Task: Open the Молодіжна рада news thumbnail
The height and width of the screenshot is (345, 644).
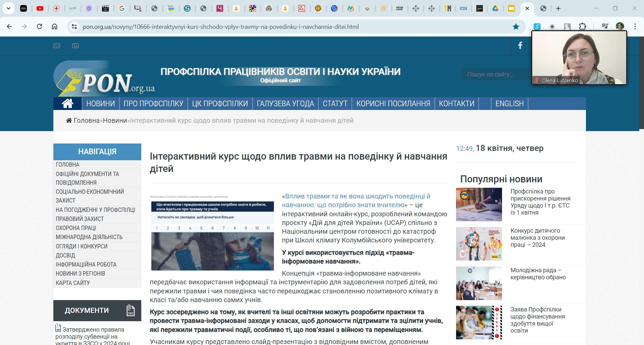Action: click(x=479, y=283)
